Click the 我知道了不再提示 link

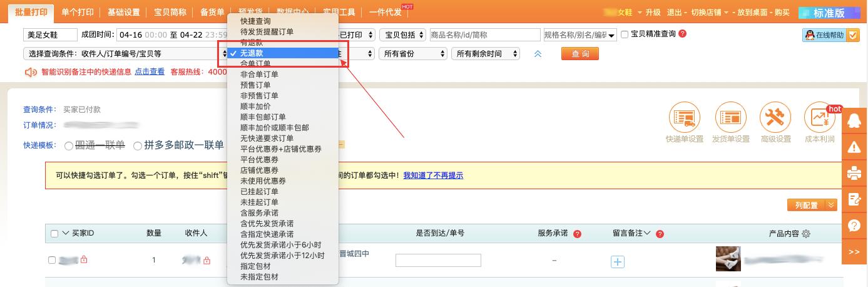tap(433, 175)
